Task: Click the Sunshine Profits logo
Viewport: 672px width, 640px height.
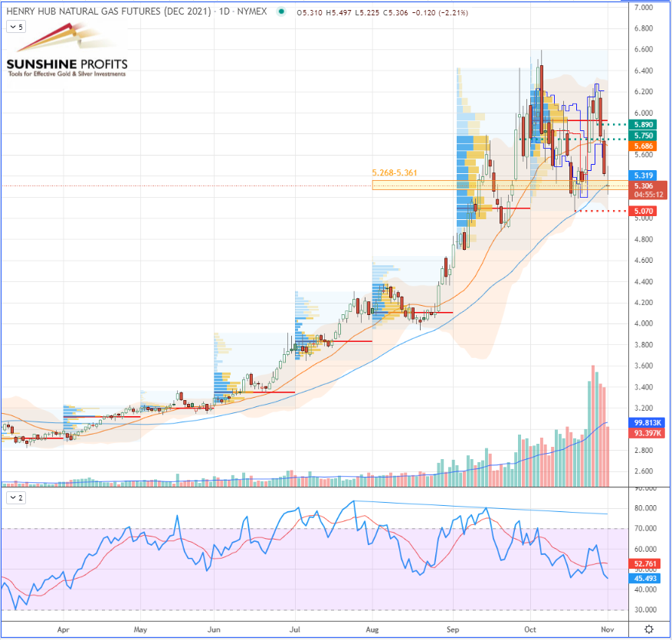Action: tap(67, 51)
